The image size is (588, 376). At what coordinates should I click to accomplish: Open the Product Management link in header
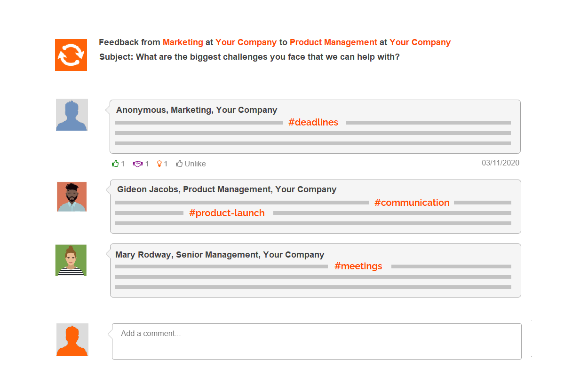[334, 42]
